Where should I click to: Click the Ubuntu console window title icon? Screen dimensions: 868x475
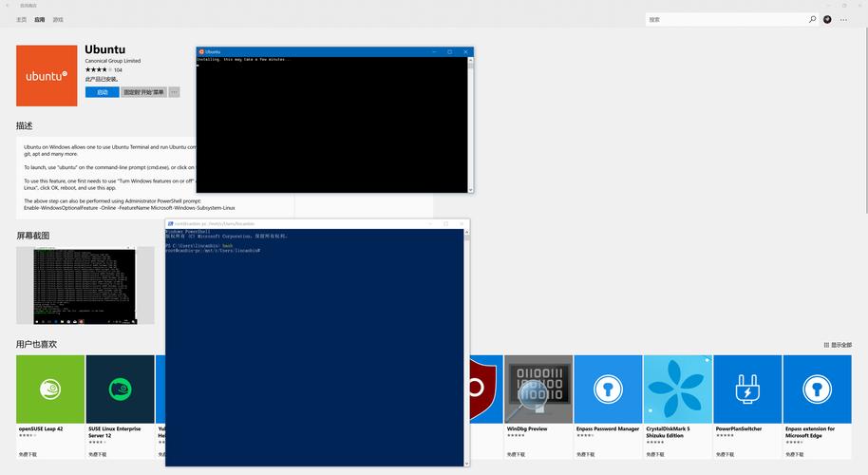tap(201, 52)
